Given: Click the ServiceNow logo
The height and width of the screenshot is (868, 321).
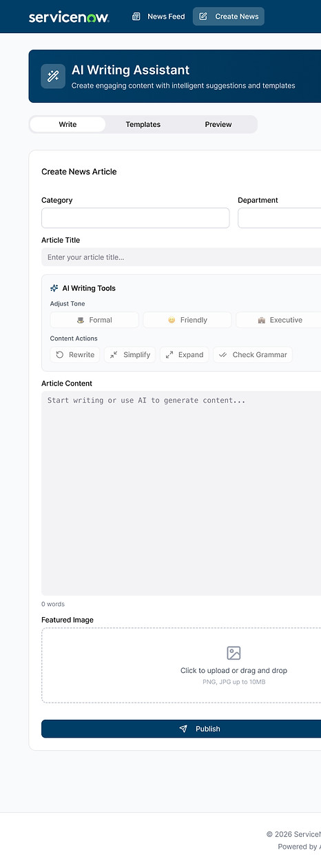Looking at the screenshot, I should click(69, 17).
